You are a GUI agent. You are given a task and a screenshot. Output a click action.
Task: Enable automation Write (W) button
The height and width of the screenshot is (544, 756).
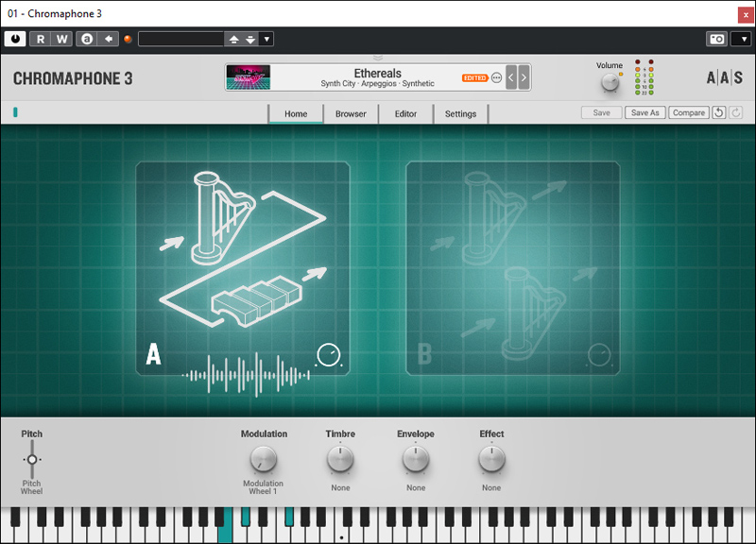pos(61,39)
